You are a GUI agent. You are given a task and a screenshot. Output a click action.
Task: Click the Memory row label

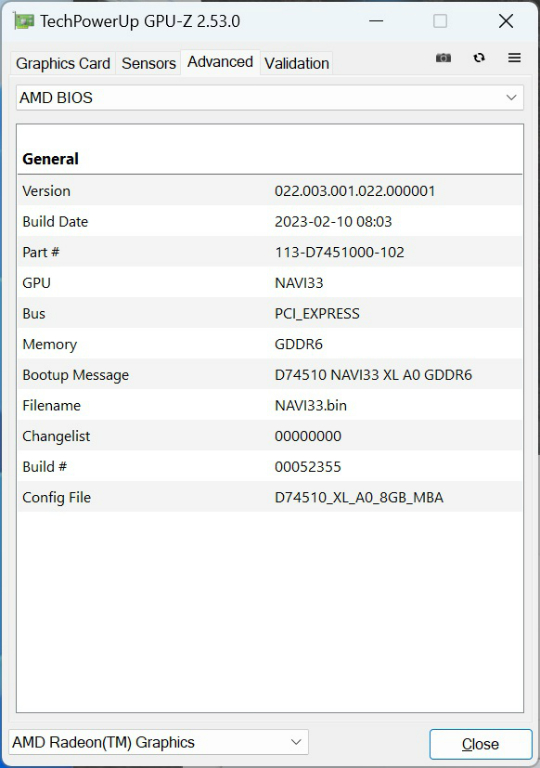tap(49, 344)
